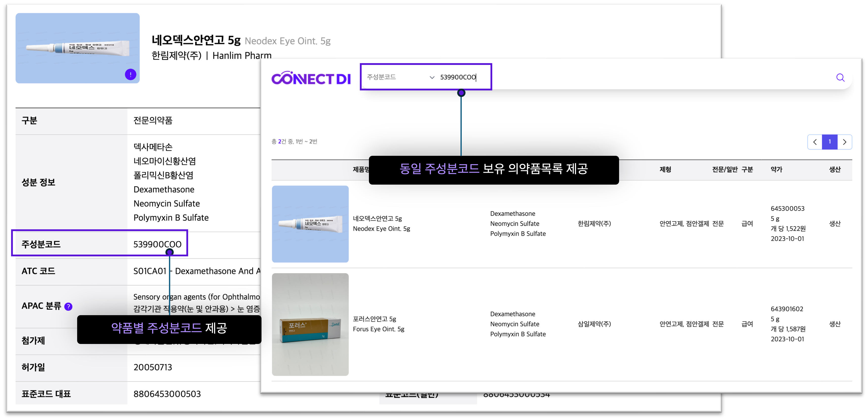Viewport: 868px width, 420px height.
Task: Click the large Neodex product image
Action: click(x=77, y=48)
